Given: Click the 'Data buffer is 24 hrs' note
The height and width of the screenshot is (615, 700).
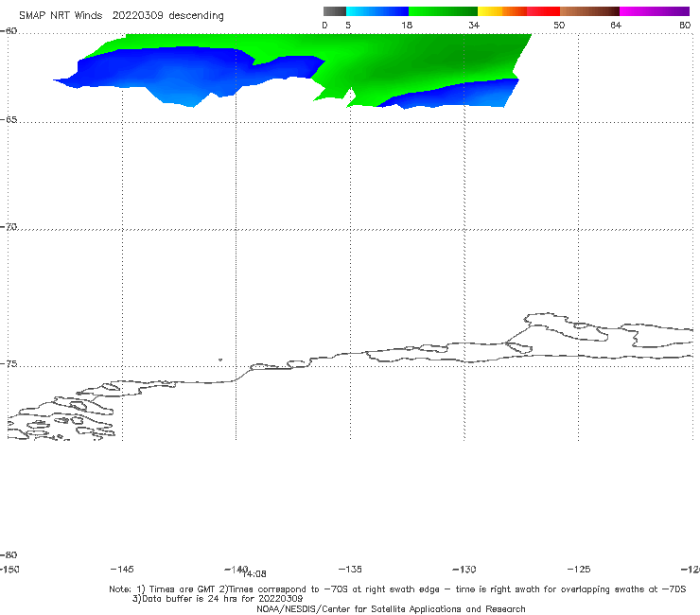Looking at the screenshot, I should [218, 599].
